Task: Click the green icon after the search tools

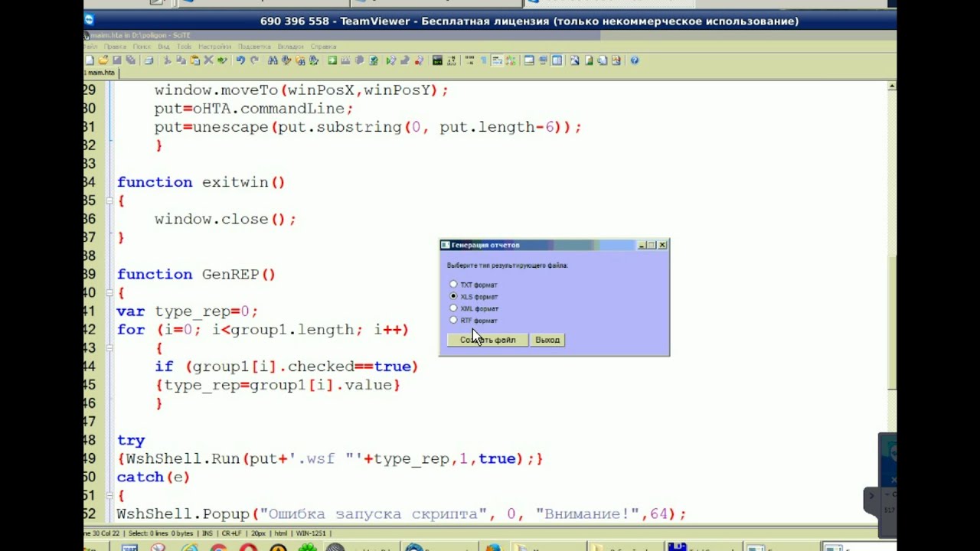Action: 332,60
